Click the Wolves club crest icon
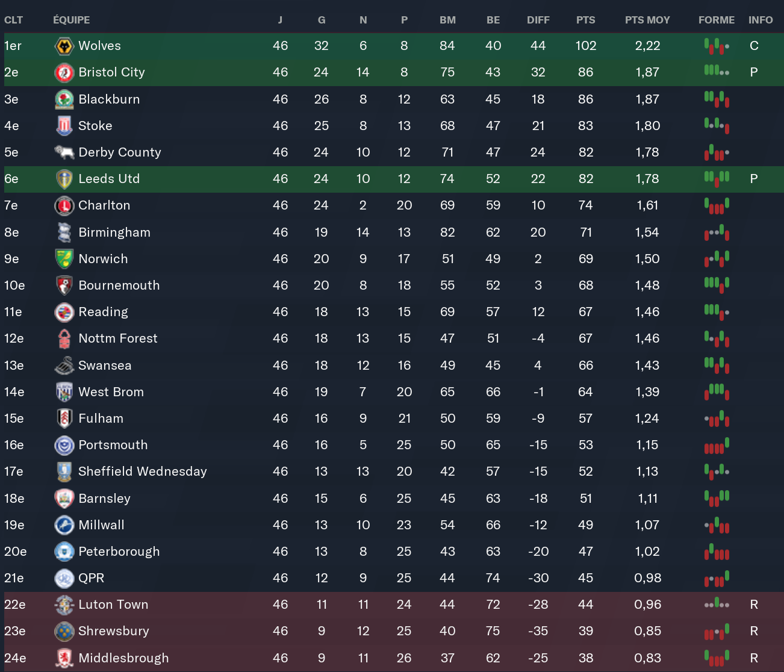The width and height of the screenshot is (784, 672). 64,46
